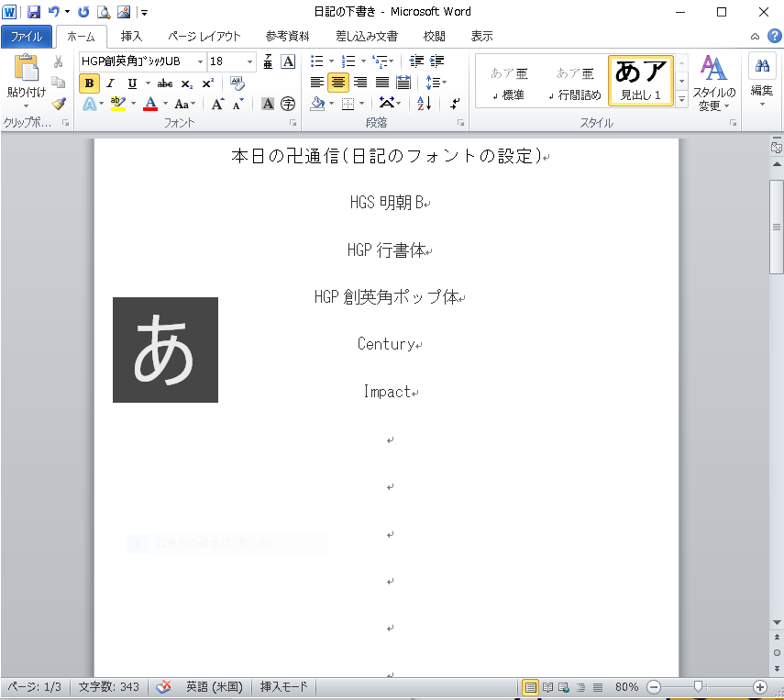Toggle Italic formatting

tap(111, 83)
